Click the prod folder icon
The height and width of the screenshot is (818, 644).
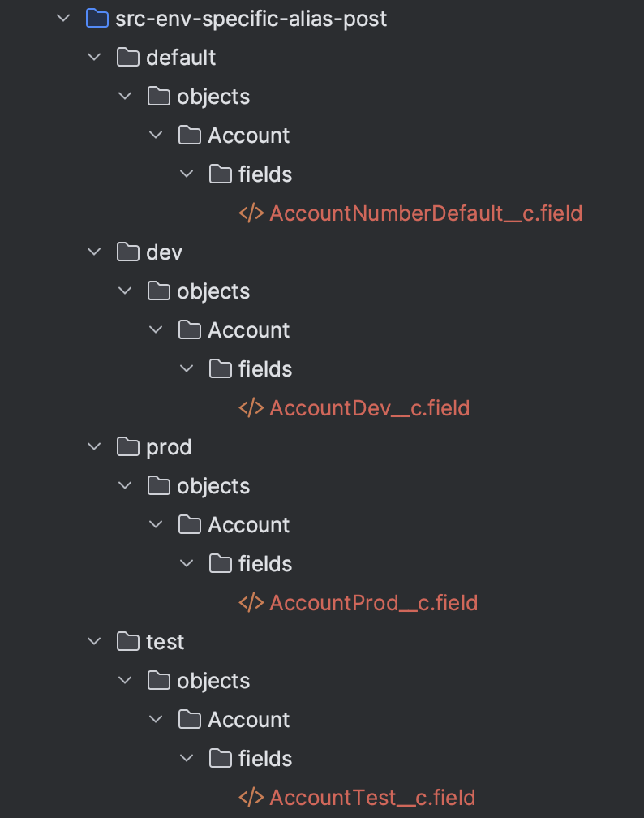point(128,447)
